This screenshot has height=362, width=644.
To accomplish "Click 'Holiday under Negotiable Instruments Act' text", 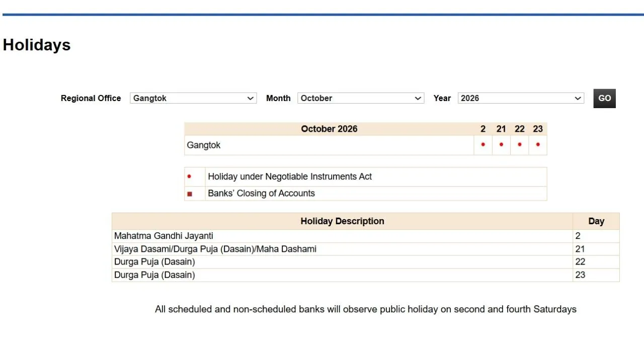I will click(290, 176).
